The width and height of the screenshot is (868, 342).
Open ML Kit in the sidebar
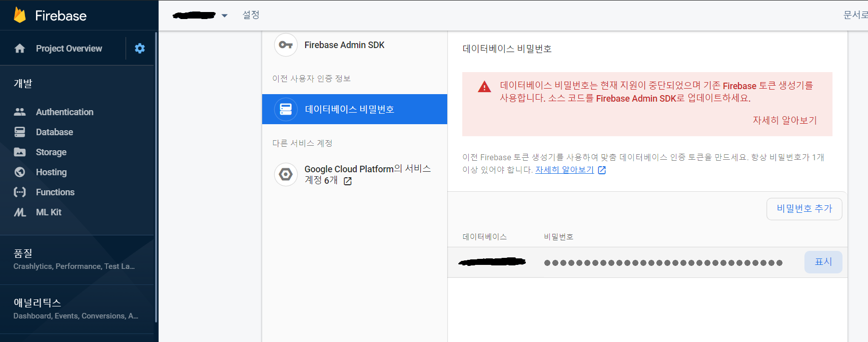click(x=49, y=212)
